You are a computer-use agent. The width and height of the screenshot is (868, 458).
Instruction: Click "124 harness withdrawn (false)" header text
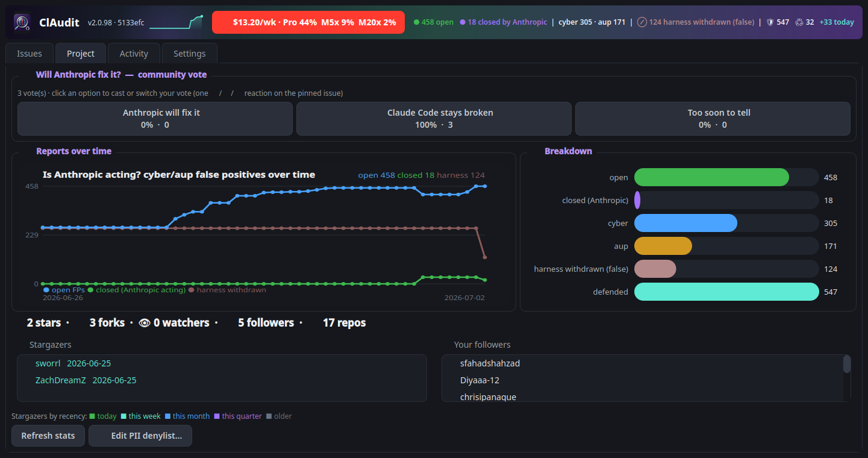(x=702, y=22)
